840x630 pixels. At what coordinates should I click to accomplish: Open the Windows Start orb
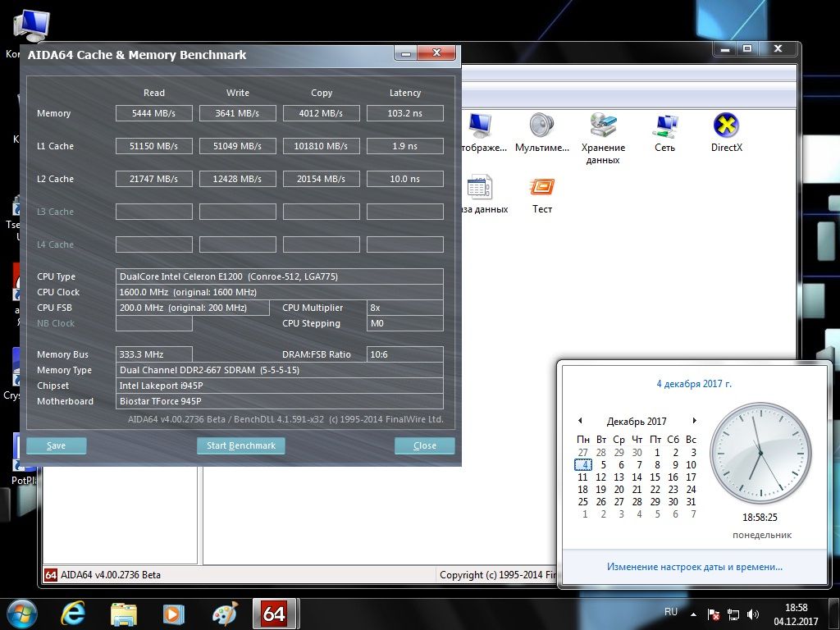pos(22,614)
